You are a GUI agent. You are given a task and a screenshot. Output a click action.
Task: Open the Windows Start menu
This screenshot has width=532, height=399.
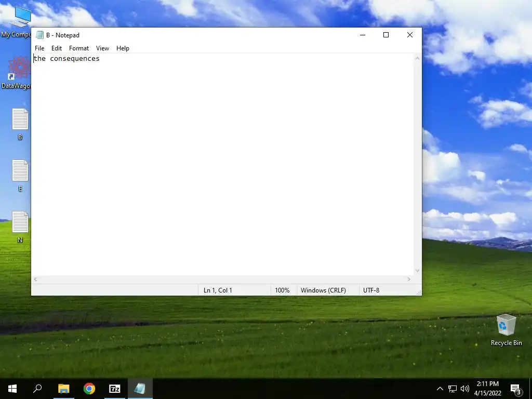12,389
